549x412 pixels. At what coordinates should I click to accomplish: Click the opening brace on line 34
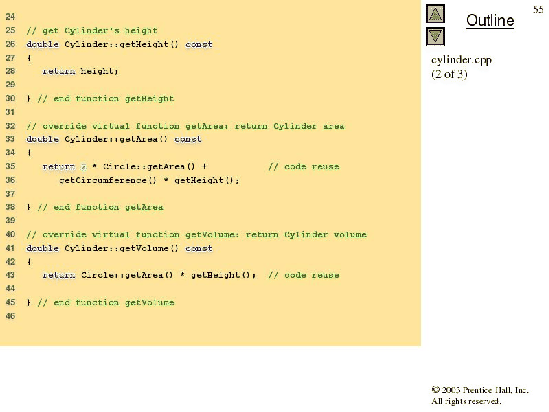[29, 153]
